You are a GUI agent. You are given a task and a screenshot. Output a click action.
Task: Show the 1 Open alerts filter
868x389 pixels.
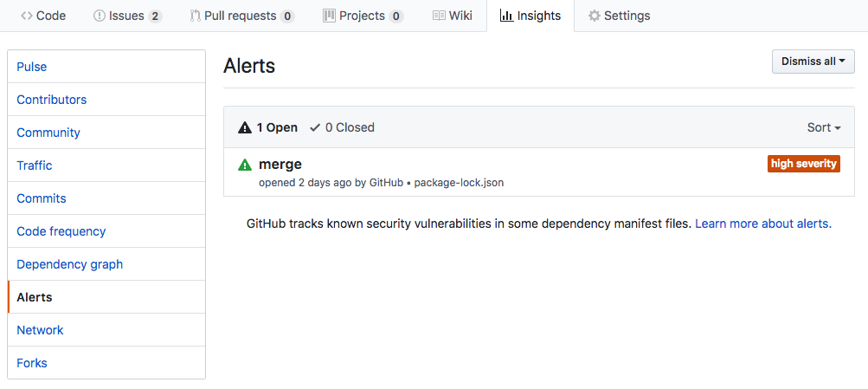[x=267, y=127]
